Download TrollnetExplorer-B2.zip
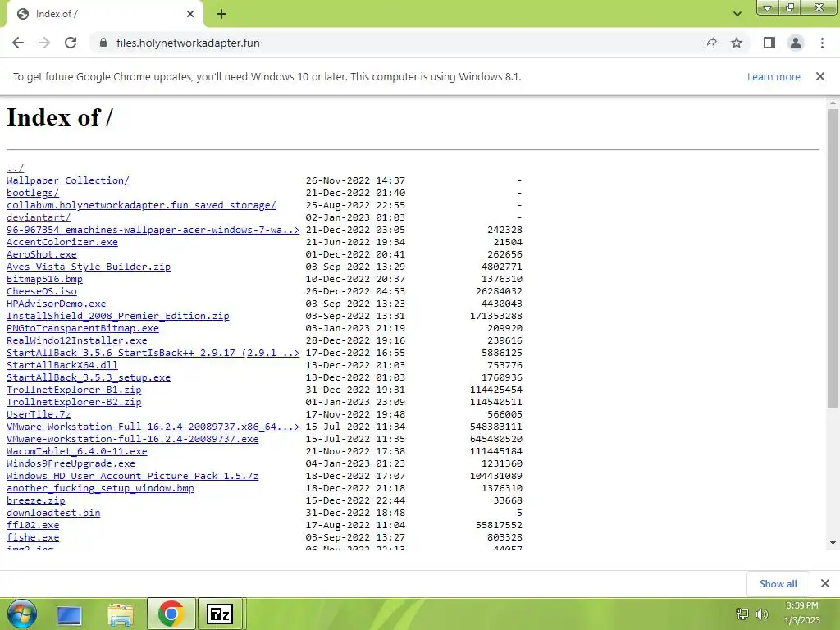This screenshot has height=630, width=840. (74, 402)
